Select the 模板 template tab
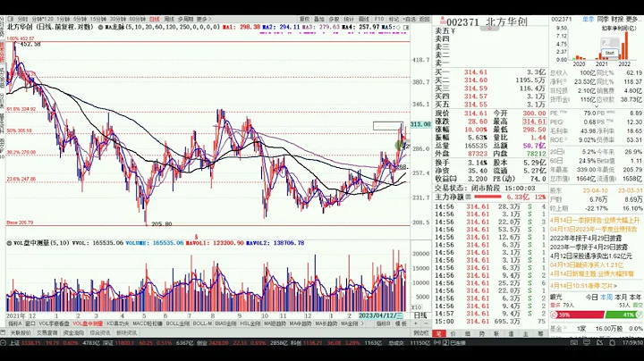The width and height of the screenshot is (644, 361). [401, 323]
